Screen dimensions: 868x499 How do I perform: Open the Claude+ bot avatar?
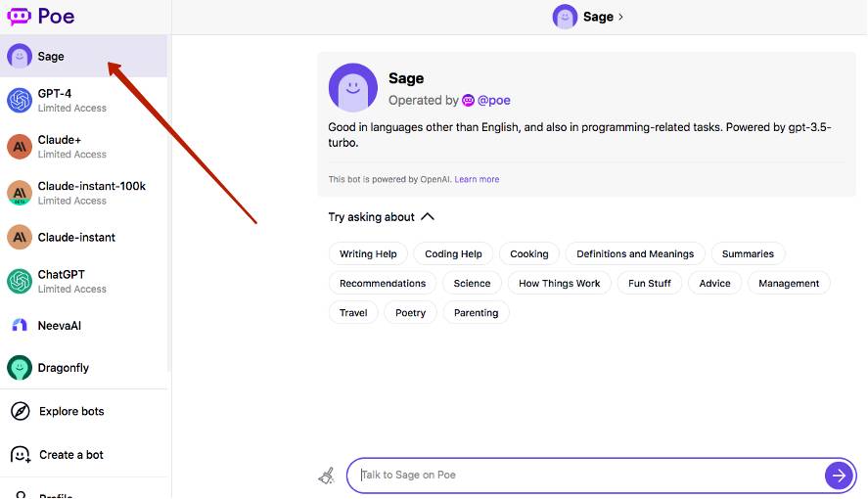point(20,147)
